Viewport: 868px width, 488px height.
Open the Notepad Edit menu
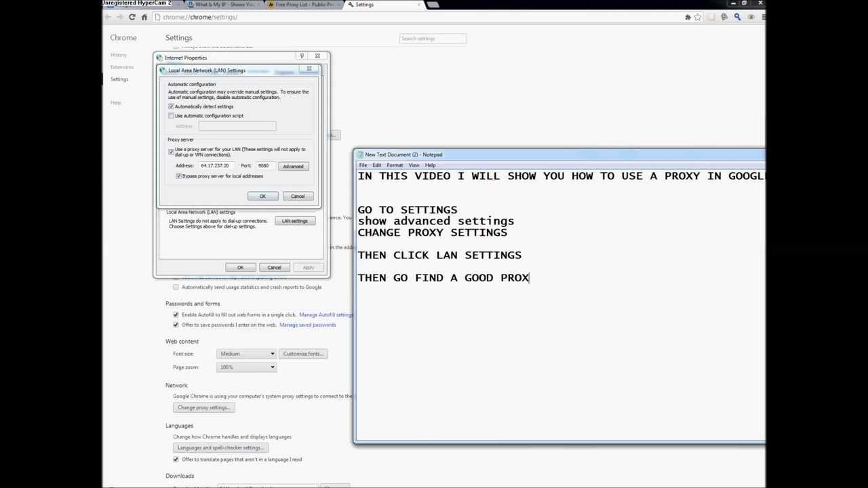point(376,165)
